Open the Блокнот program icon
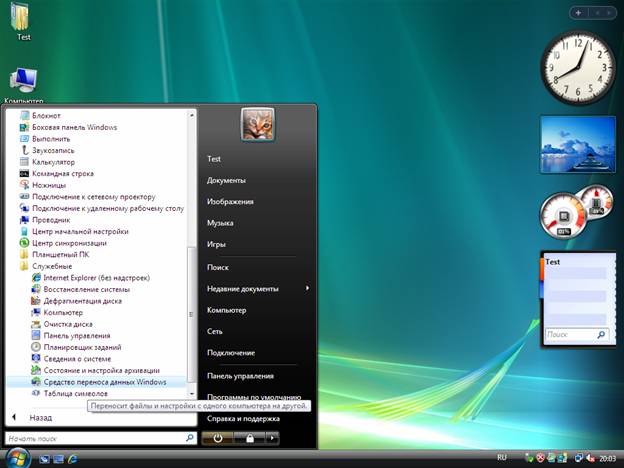The height and width of the screenshot is (468, 624). (x=25, y=115)
